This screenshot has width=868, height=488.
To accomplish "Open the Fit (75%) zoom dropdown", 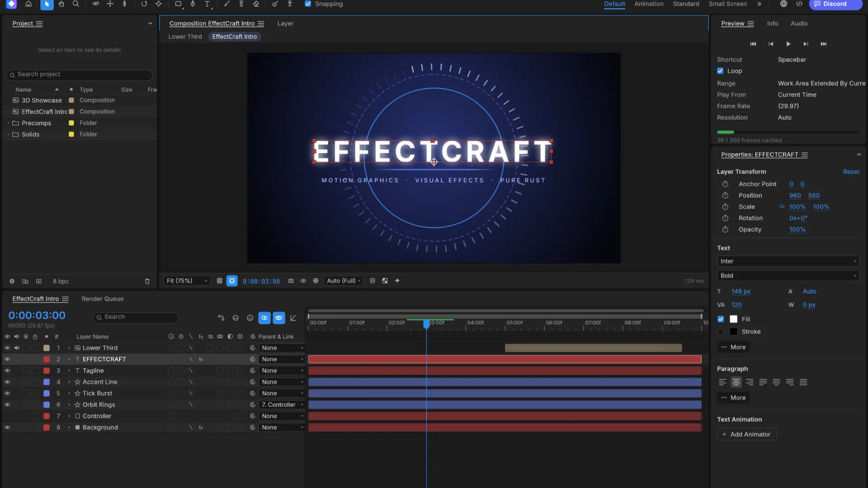I will [187, 281].
